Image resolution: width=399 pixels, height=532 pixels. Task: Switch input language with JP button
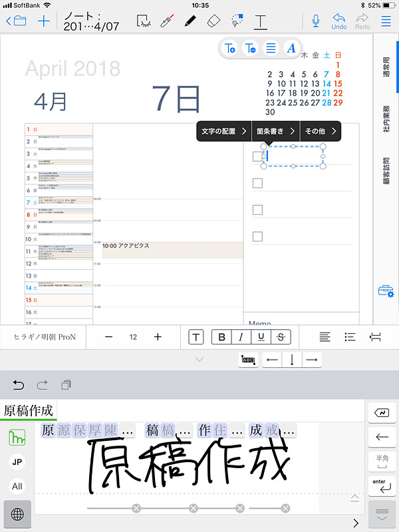[x=17, y=462]
